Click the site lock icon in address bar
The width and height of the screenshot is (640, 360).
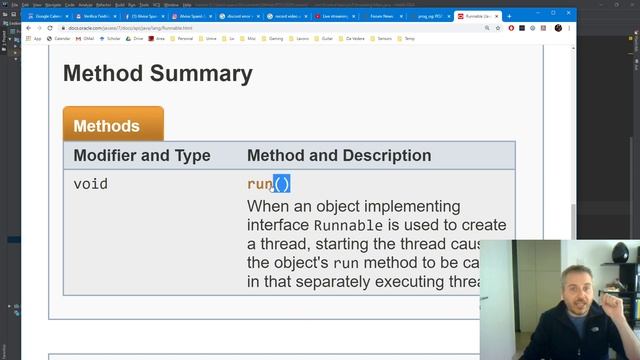tap(63, 28)
